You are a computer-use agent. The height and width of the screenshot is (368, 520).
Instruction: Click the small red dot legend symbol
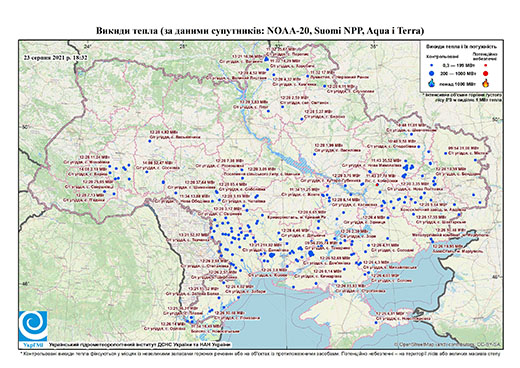pos(486,66)
